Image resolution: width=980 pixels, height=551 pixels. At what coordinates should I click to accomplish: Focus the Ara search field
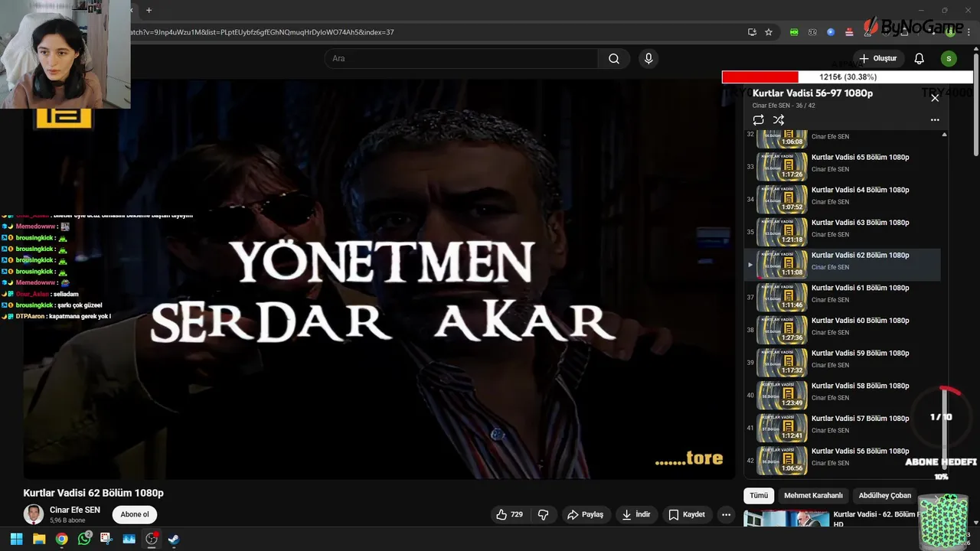point(462,59)
